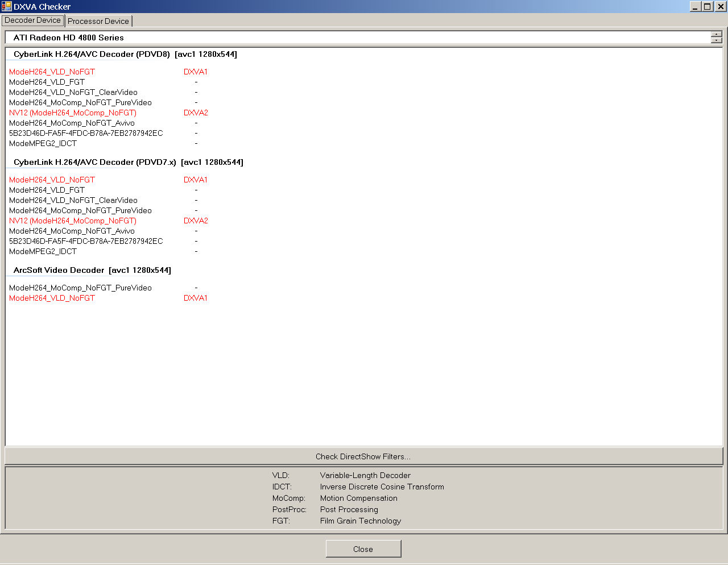Select NV12 (ModeH264_MoComp_NoFGT) under the PDVD8 decoder
Image resolution: width=728 pixels, height=565 pixels.
[73, 113]
